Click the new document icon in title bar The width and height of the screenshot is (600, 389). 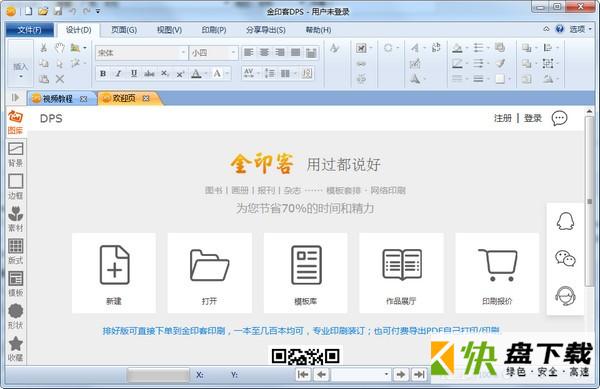28,11
